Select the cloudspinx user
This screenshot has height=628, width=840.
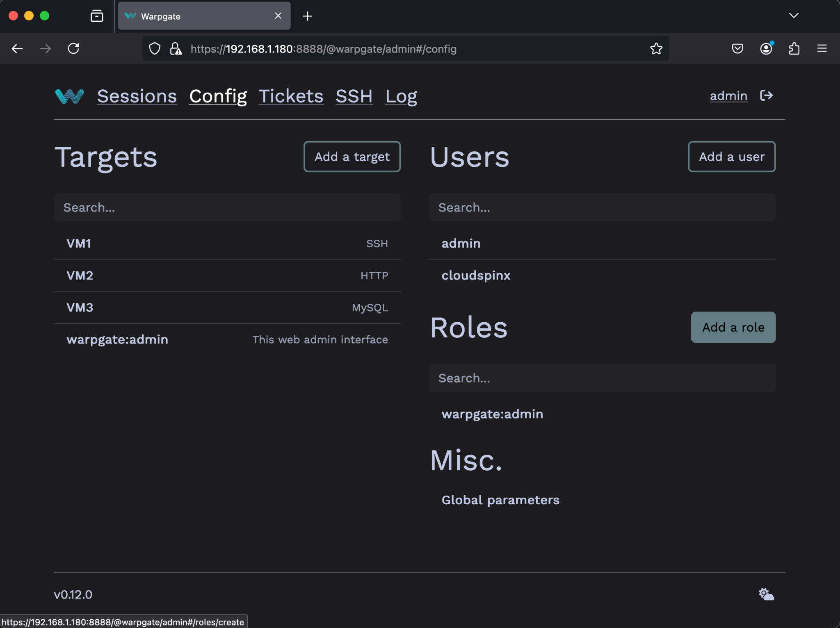click(x=476, y=275)
